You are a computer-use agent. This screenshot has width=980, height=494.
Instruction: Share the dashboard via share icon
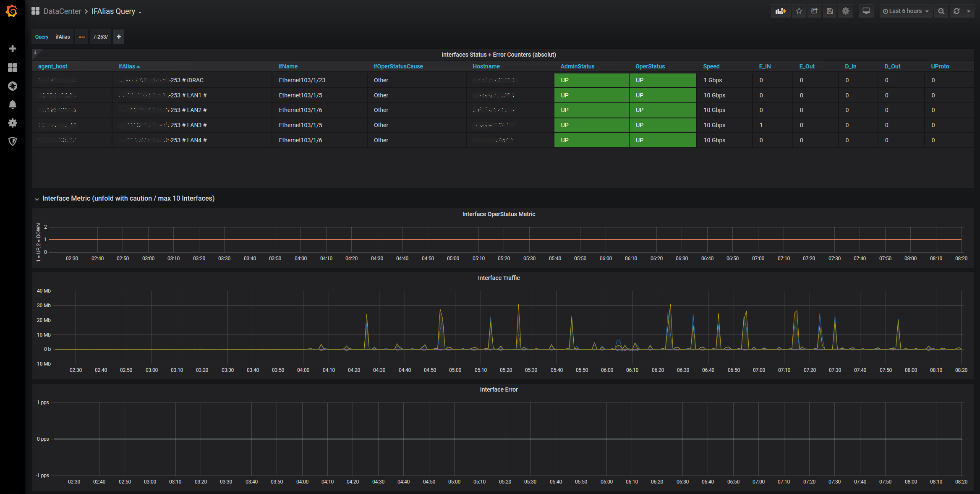pos(814,11)
